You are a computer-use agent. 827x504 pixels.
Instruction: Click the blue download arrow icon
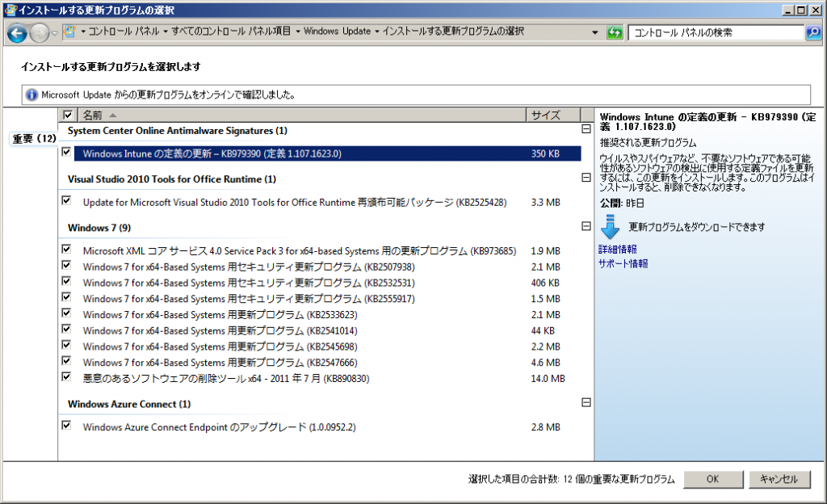(x=611, y=227)
